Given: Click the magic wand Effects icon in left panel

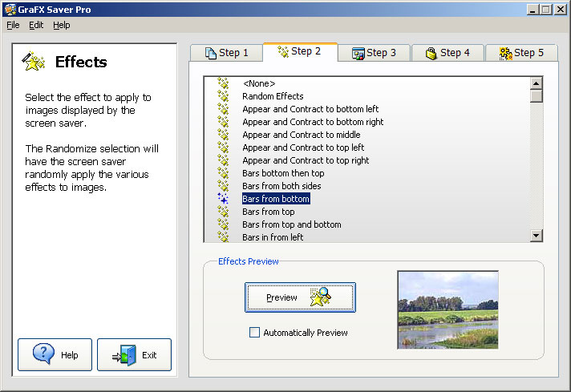Looking at the screenshot, I should pos(34,61).
